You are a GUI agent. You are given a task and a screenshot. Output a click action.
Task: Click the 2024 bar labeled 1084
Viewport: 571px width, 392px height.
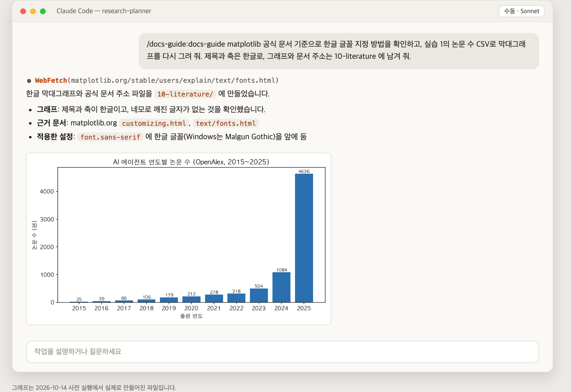282,287
